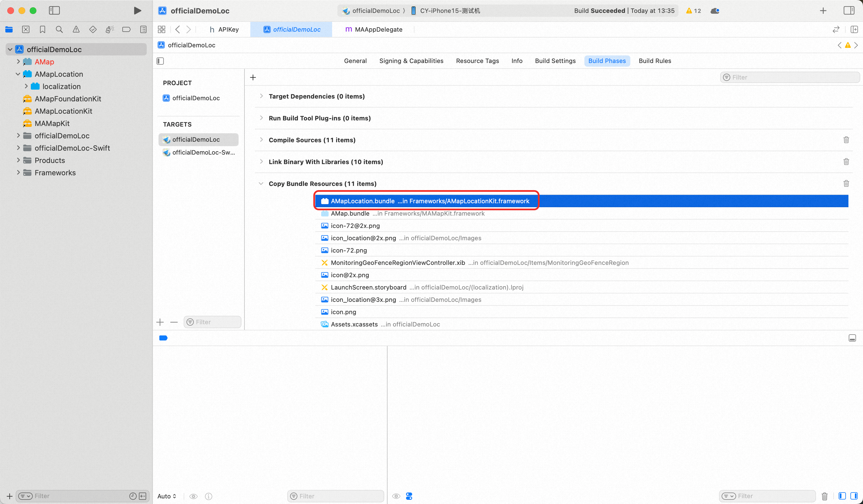Open the Build Rules tab
The width and height of the screenshot is (863, 504).
[x=655, y=61]
